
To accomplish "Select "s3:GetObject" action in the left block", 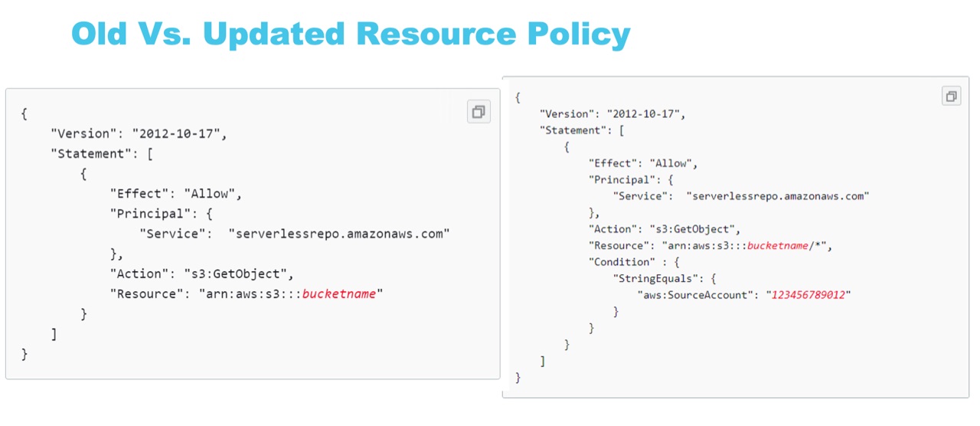I will tap(239, 274).
